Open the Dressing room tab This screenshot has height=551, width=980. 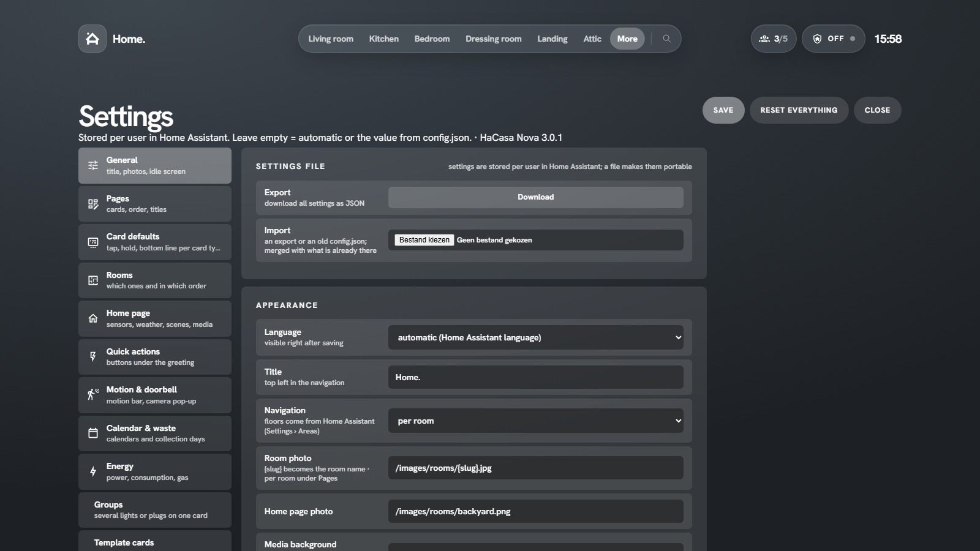[x=494, y=39]
